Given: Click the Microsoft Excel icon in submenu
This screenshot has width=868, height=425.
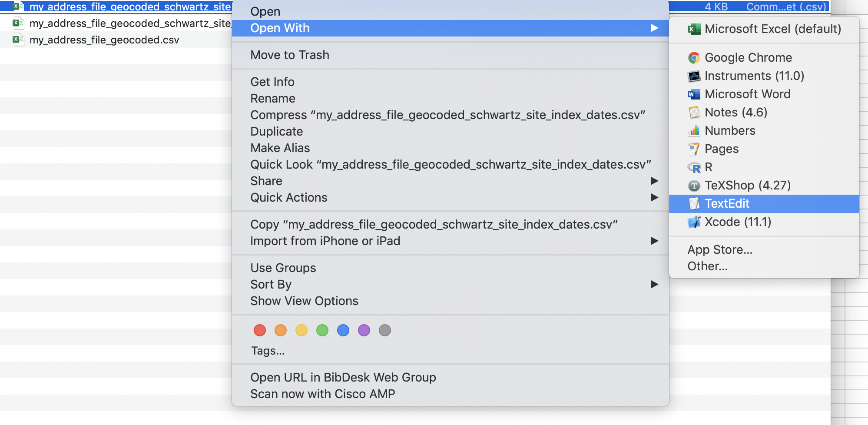Looking at the screenshot, I should click(x=694, y=29).
